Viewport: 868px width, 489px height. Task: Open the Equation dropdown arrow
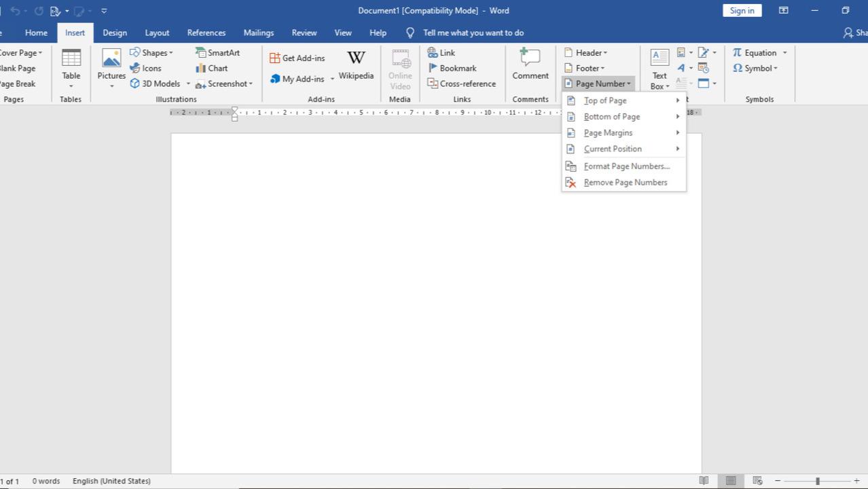784,53
